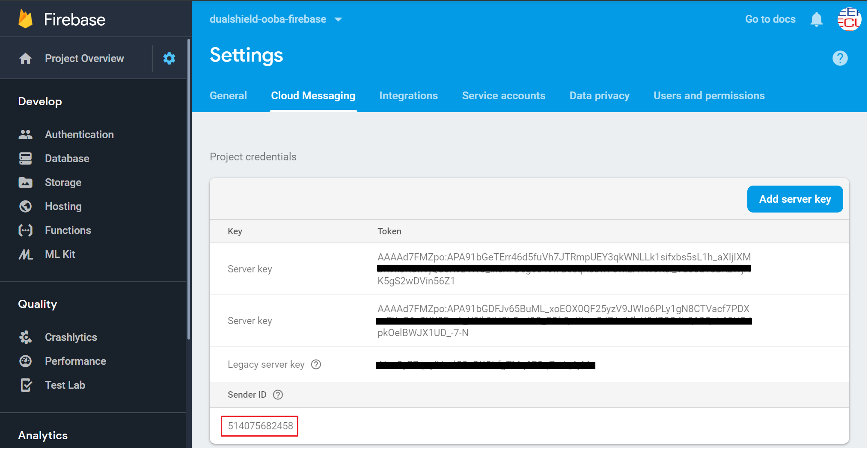868x449 pixels.
Task: Expand the dualshield-ooba-firebase project dropdown
Action: pos(338,20)
